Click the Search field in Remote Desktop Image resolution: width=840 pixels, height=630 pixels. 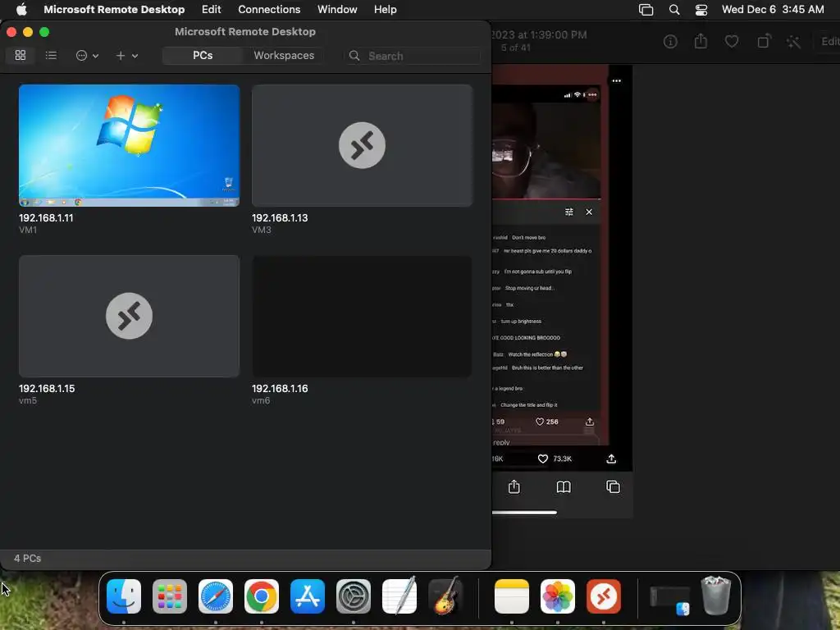(413, 56)
